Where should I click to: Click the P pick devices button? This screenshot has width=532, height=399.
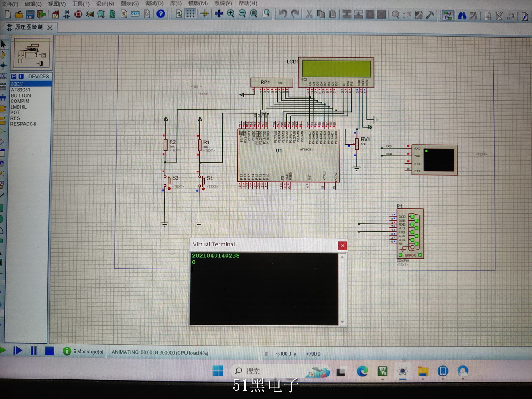point(14,77)
